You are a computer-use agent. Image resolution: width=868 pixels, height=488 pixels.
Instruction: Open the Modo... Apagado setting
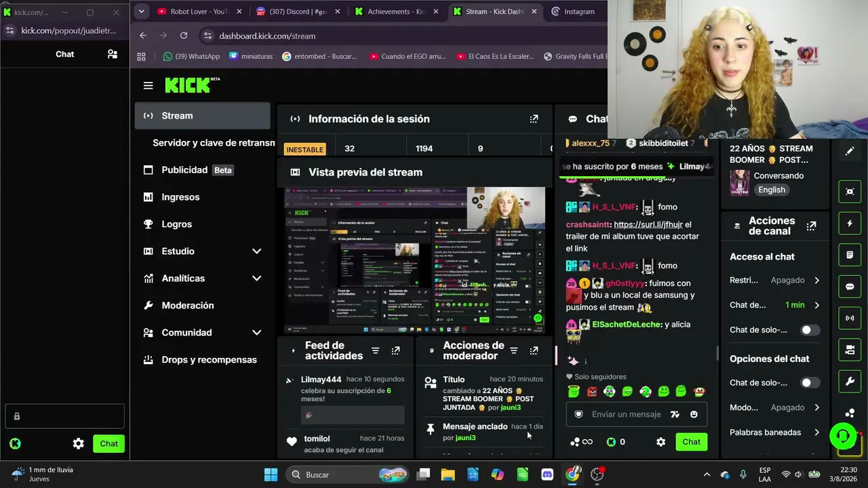click(774, 407)
